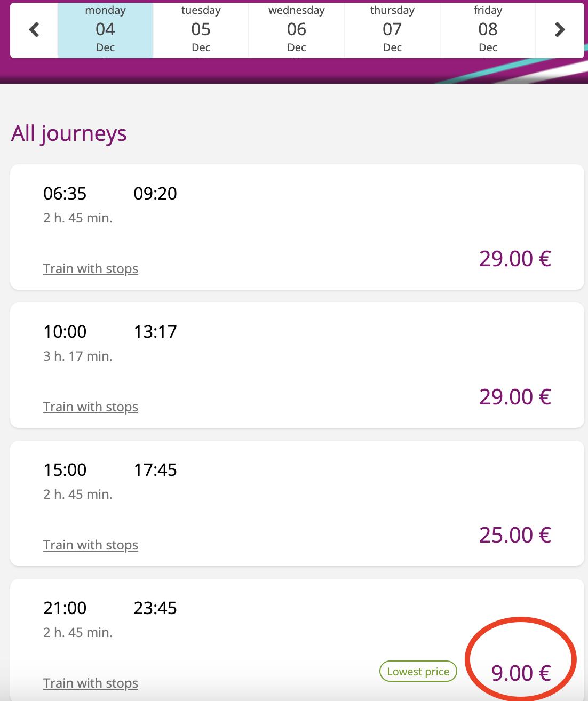
Task: Select the 10:00 to 13:17 journey card
Action: (297, 365)
